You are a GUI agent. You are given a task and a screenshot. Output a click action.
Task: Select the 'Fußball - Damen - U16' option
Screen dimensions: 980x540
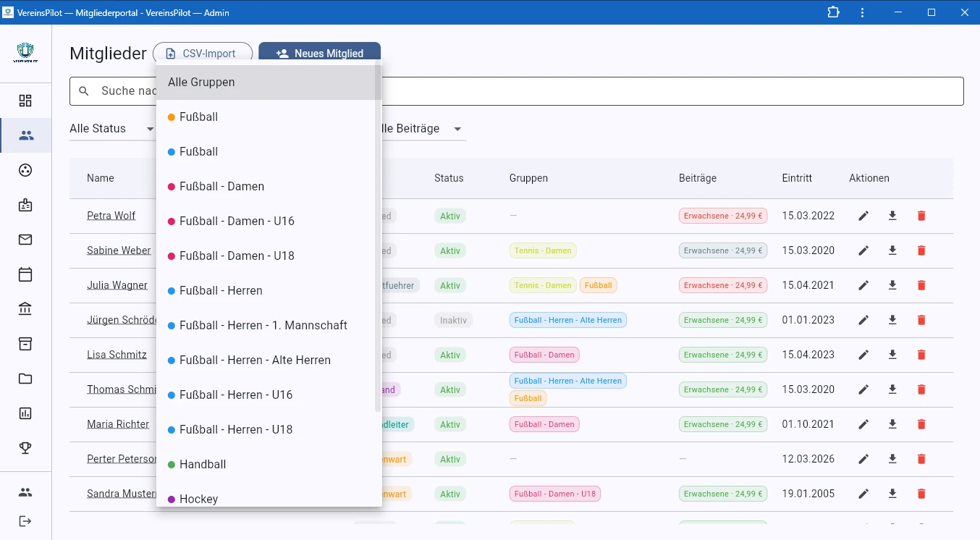tap(237, 222)
